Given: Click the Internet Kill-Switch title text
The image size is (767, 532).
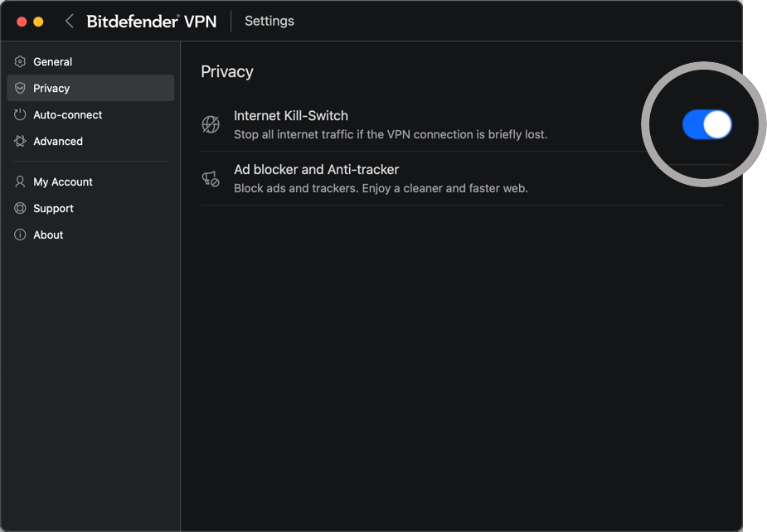Looking at the screenshot, I should coord(291,116).
